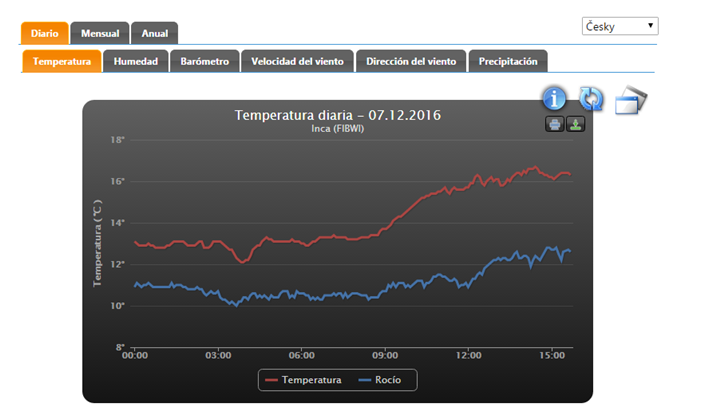Open the Humedad tab
720x415 pixels.
coord(136,61)
